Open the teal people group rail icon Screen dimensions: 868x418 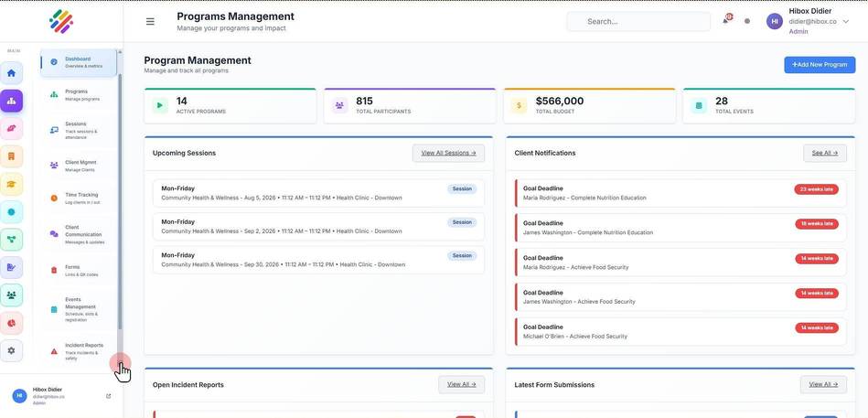[x=12, y=295]
